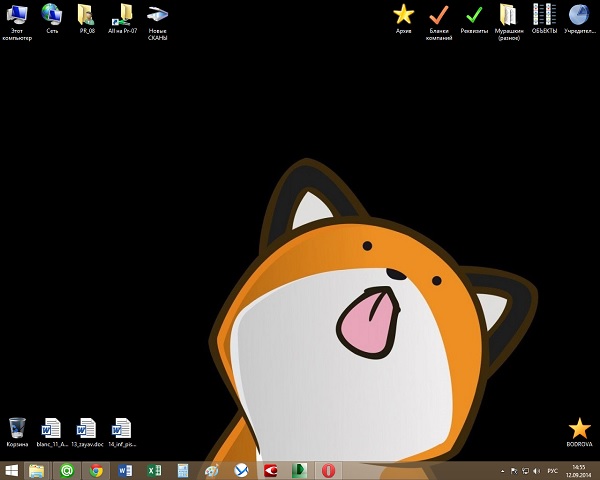Open File Explorer from the taskbar
Screen dimensions: 600x480
point(38,470)
